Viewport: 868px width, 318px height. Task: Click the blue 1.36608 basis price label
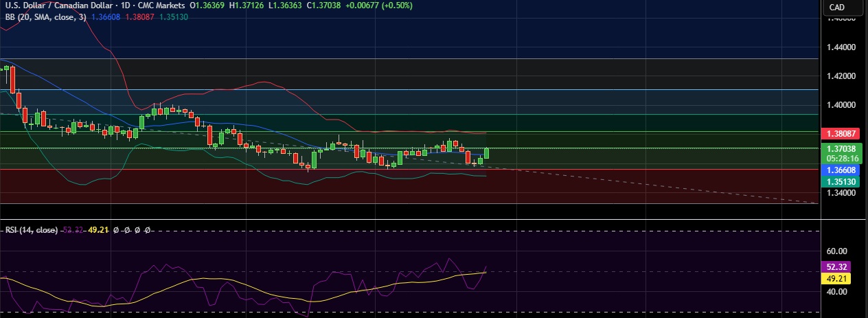pyautogui.click(x=841, y=170)
